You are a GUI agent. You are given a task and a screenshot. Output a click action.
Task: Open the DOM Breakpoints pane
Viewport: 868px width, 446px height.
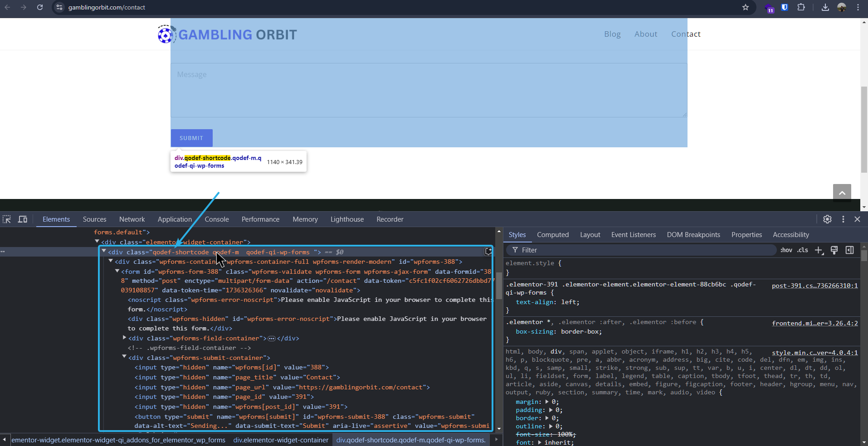pyautogui.click(x=693, y=235)
